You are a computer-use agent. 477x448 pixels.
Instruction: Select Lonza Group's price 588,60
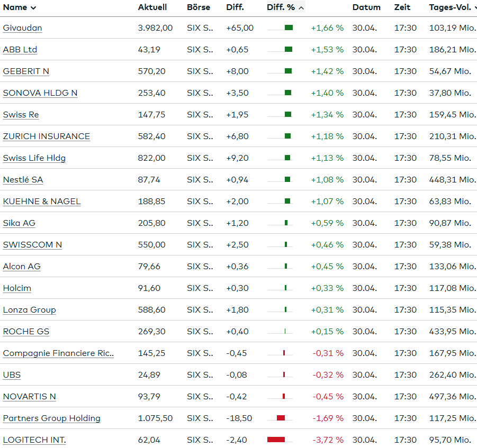click(x=152, y=310)
